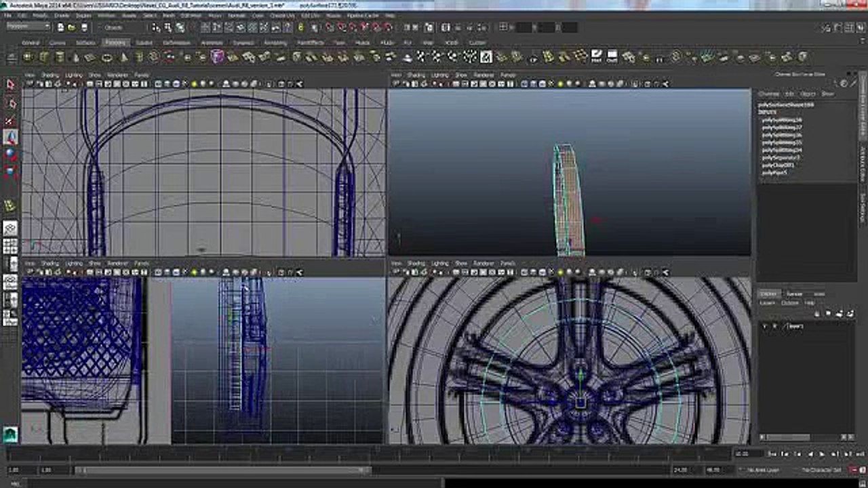Click the checkerboard UV shelf icon
The width and height of the screenshot is (868, 488).
[x=486, y=57]
